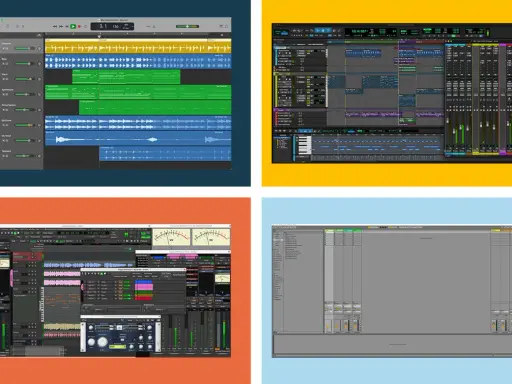
Task: Select the blue waveform region in Mixbus
Action: 89,265
